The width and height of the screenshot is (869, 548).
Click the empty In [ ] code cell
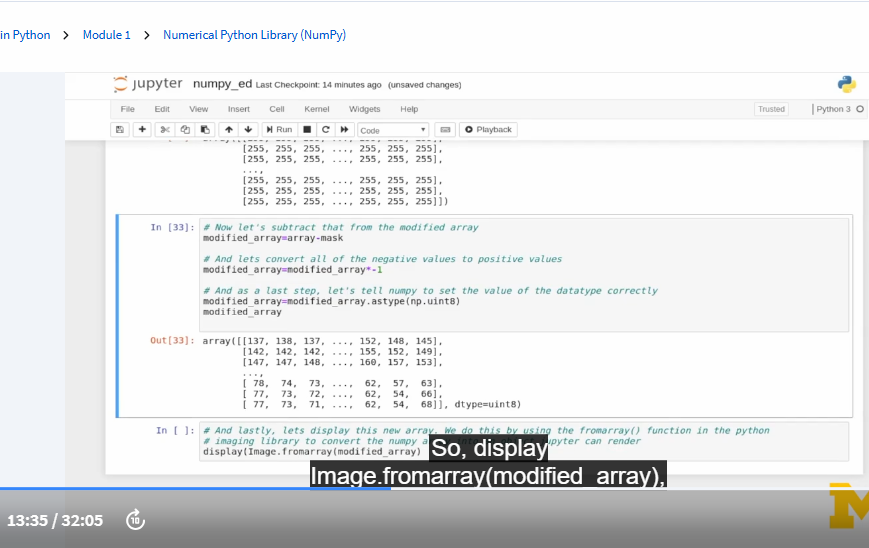tap(524, 441)
